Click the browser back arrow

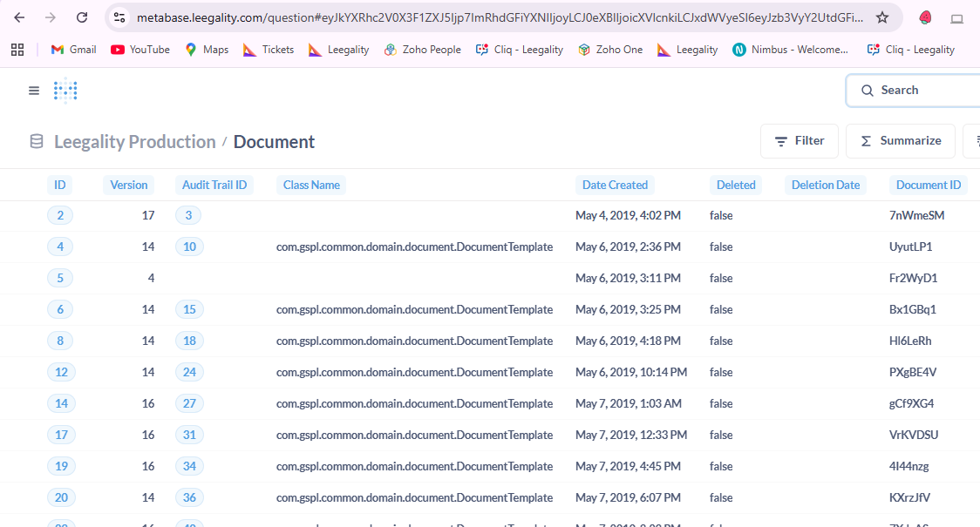(19, 17)
